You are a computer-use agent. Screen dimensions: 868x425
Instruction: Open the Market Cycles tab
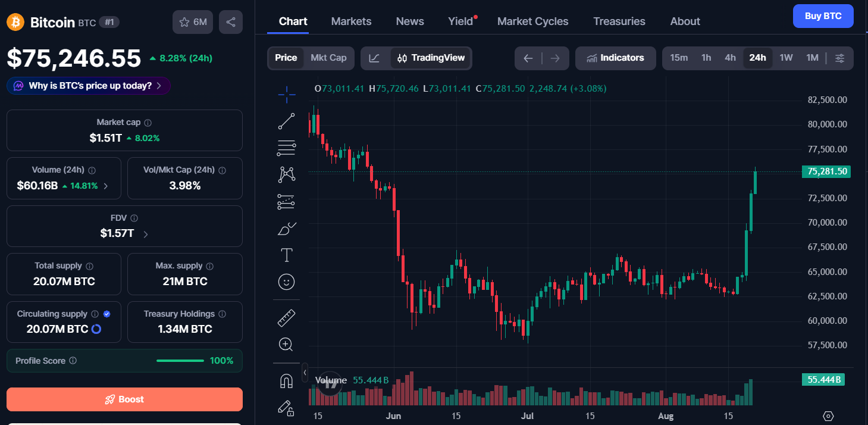533,21
